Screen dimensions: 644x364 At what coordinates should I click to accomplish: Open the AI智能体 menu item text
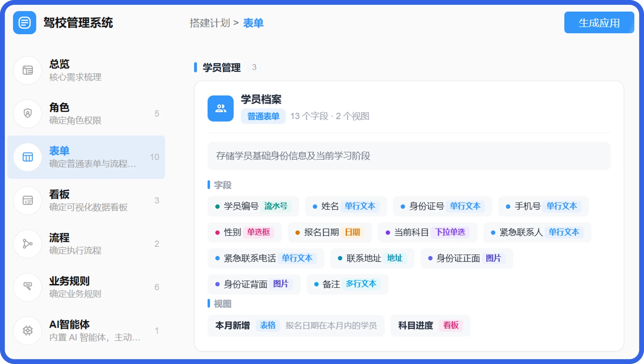click(x=69, y=324)
